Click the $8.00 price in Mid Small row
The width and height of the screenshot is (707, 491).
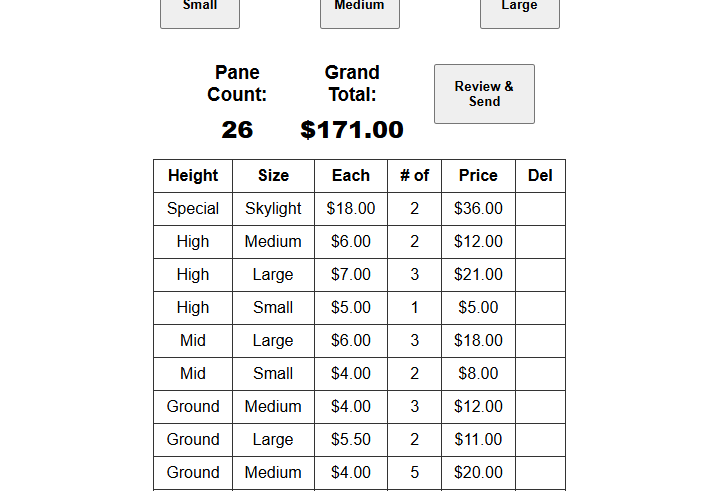[x=478, y=373]
